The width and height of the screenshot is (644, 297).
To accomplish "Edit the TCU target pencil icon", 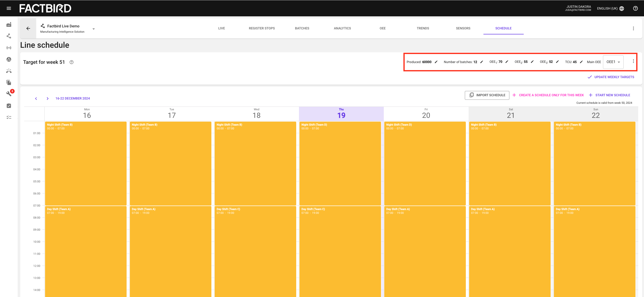I will click(581, 62).
